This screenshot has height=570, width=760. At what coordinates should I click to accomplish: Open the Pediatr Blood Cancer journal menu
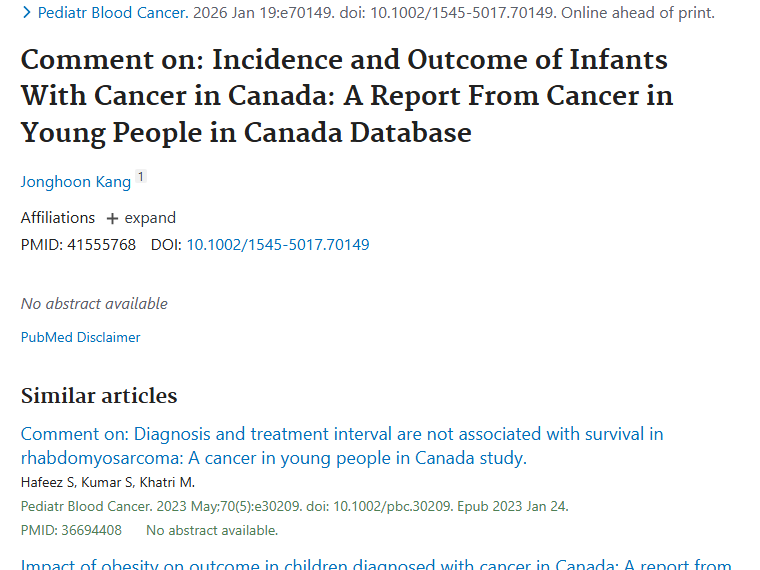click(x=112, y=13)
